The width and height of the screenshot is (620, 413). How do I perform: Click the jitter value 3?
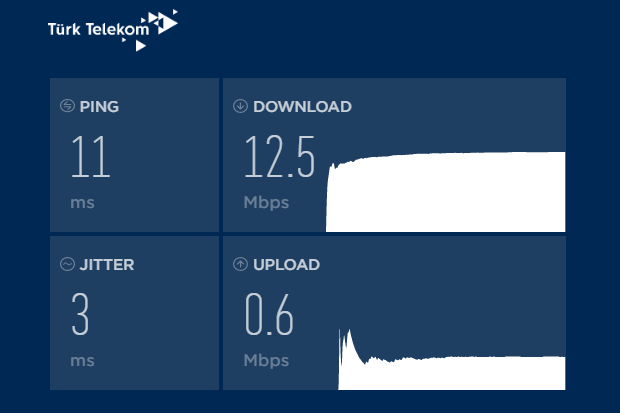(x=80, y=314)
